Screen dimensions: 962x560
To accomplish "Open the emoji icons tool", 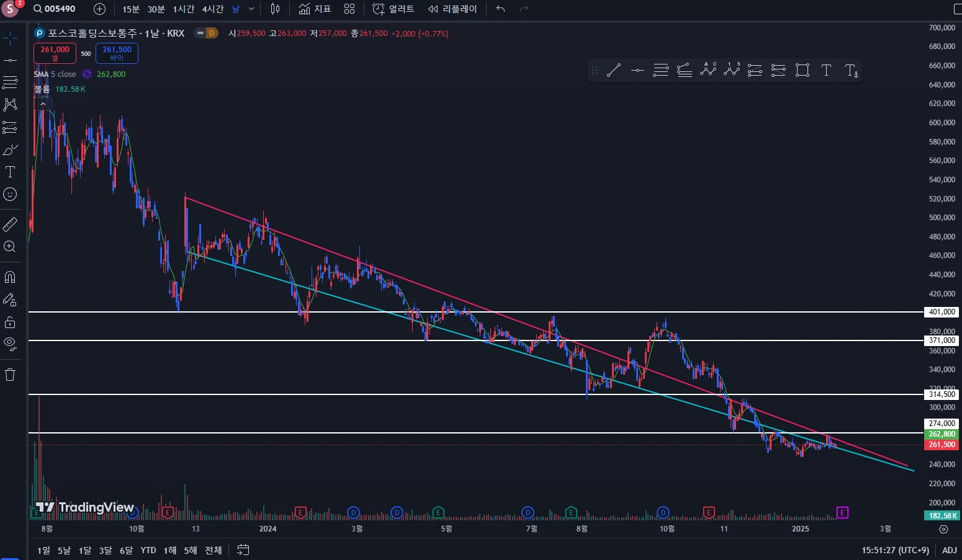I will coord(10,194).
